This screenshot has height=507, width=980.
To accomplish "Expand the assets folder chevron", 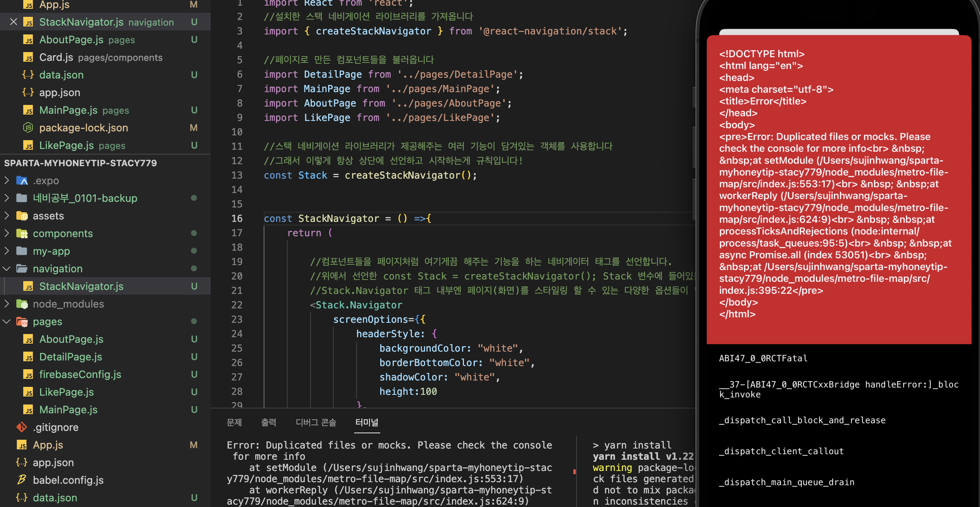I will [x=7, y=216].
